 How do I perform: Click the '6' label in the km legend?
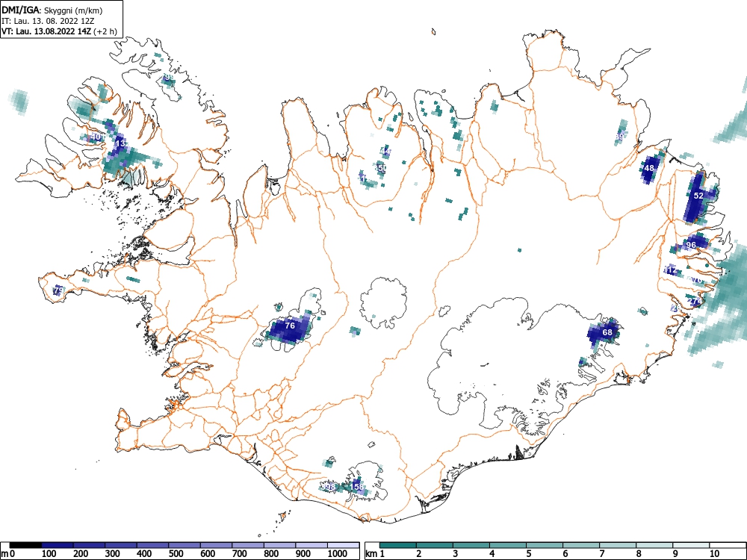(565, 554)
